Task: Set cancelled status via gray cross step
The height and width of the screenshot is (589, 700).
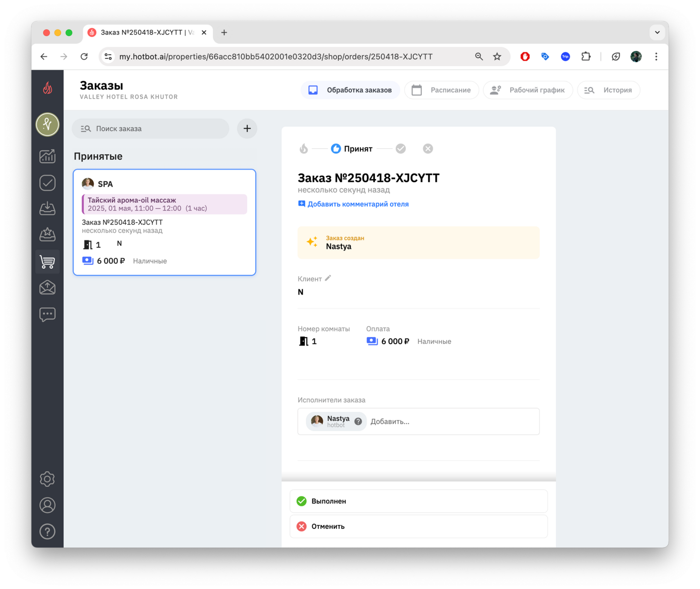Action: click(x=428, y=149)
